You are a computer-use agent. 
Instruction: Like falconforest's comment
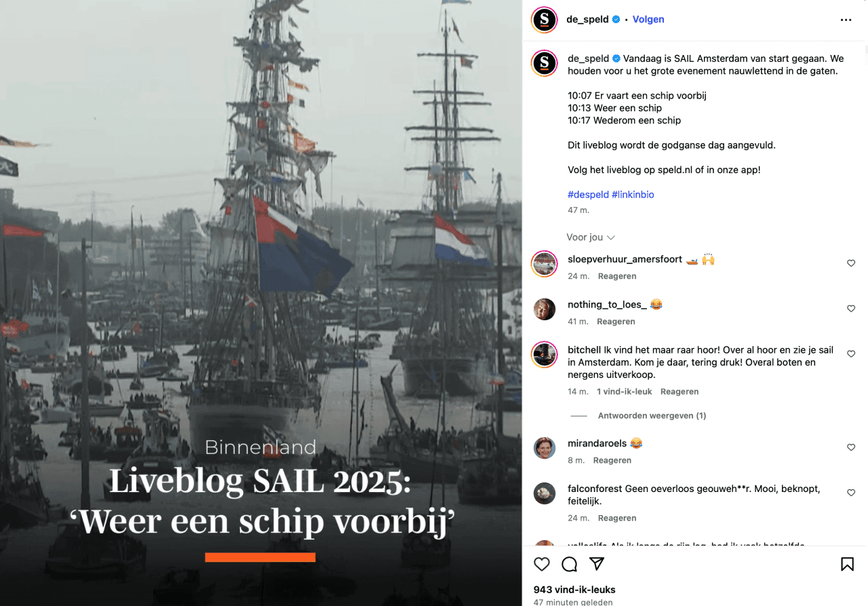[x=851, y=493]
